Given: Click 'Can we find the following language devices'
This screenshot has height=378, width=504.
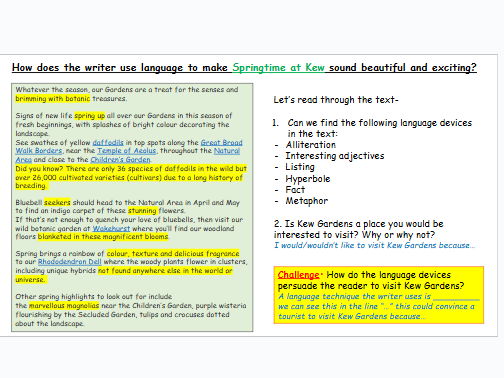Looking at the screenshot, I should (x=380, y=128).
